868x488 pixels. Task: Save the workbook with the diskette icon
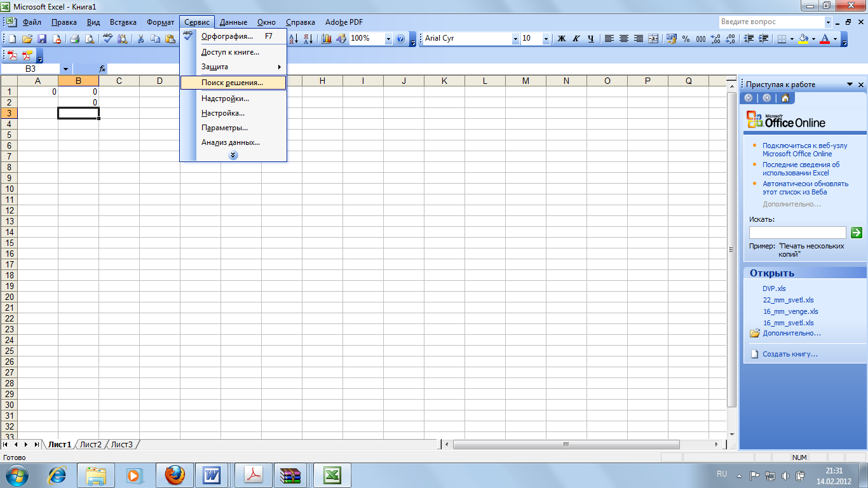point(42,39)
